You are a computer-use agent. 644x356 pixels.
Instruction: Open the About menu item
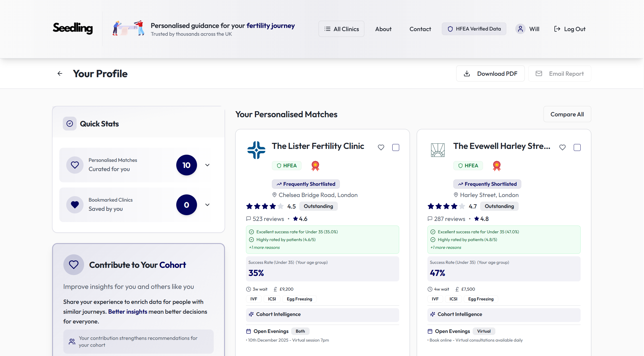[x=383, y=29]
